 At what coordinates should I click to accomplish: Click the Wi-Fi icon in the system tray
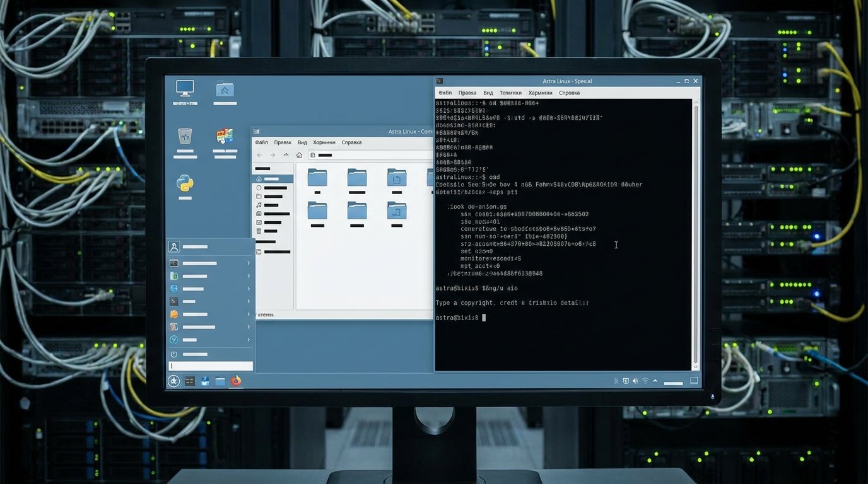click(x=645, y=381)
